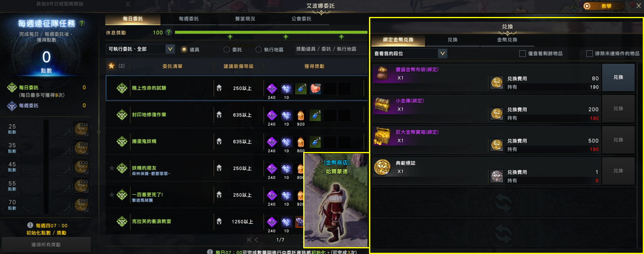This screenshot has height=254, width=644.
Task: Click the help icon beside 每週遠征隊任務
Action: click(82, 23)
